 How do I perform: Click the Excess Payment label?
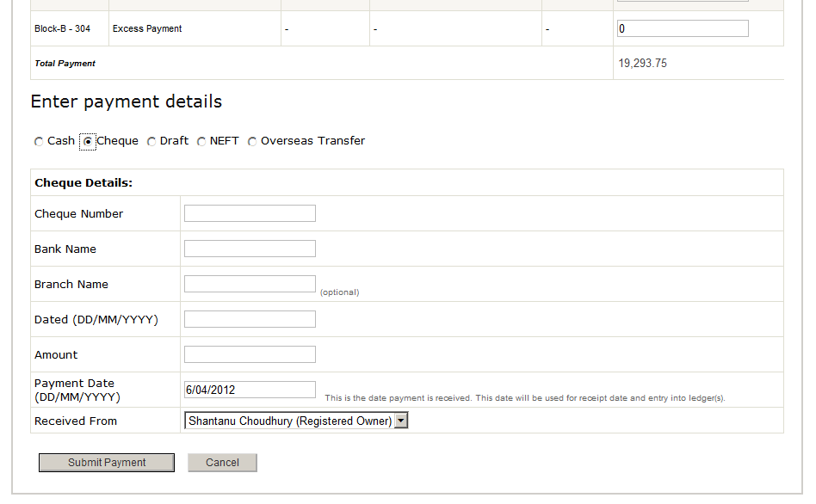[147, 28]
